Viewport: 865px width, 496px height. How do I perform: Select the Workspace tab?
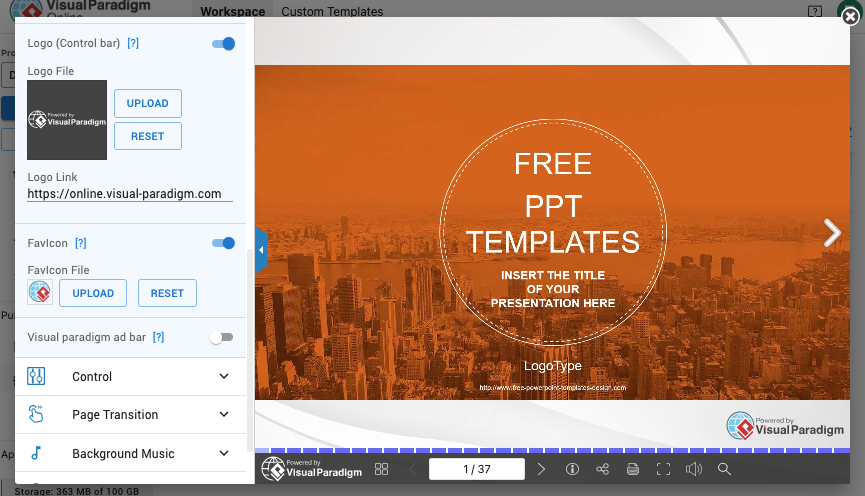[232, 12]
